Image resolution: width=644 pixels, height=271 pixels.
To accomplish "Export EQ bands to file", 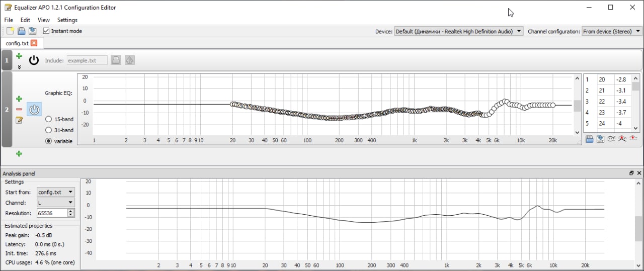I will click(x=600, y=139).
